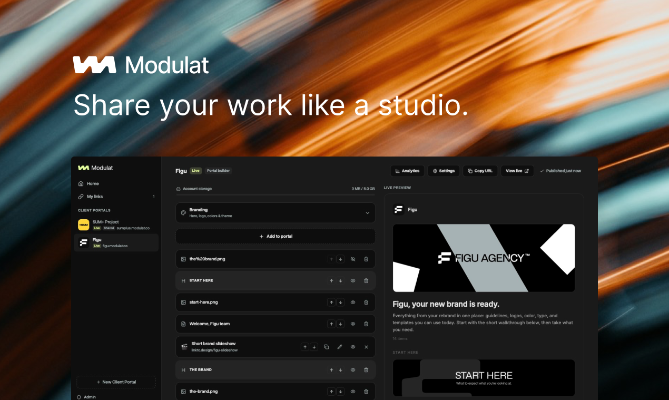Copy the Short brand slideshow link
Screen dimensions: 669x400
pyautogui.click(x=326, y=347)
